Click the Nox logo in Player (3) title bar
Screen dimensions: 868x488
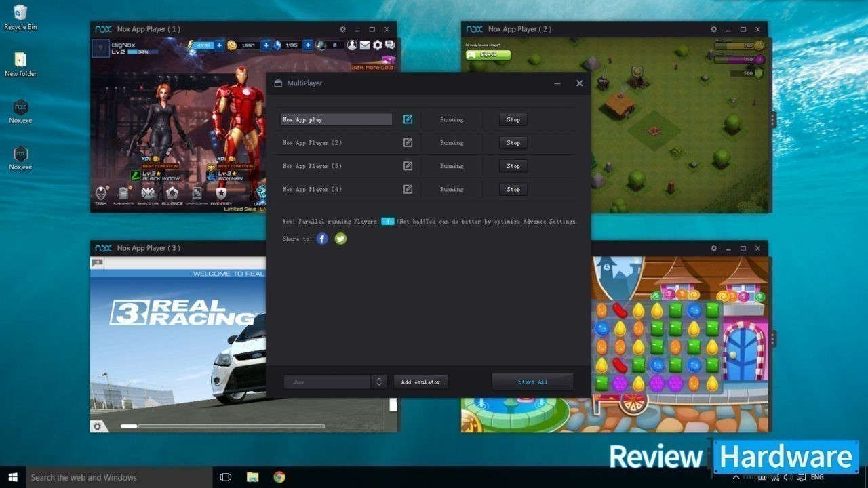pos(103,248)
